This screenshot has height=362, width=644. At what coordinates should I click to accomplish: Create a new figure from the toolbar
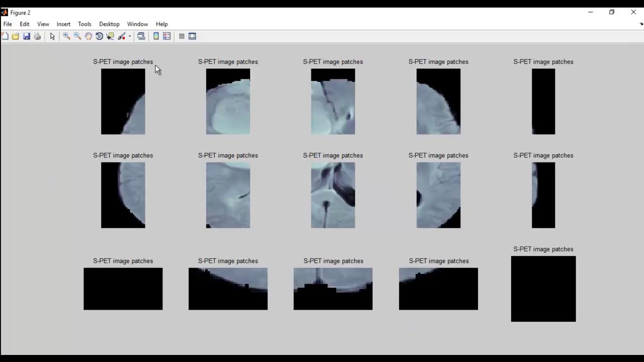click(x=5, y=36)
